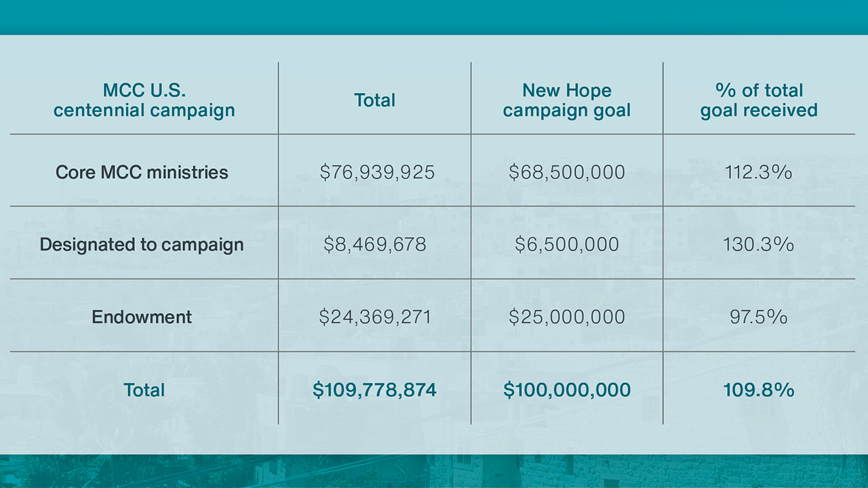Click the "Designated to campaign" row label
Image resolution: width=868 pixels, height=488 pixels.
pos(142,245)
